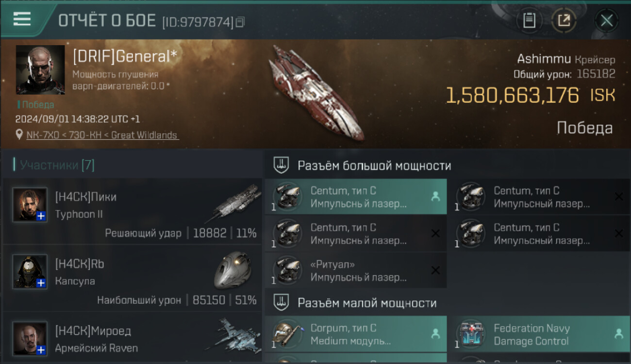The image size is (631, 364).
Task: Click Разъём большой мощности section icon
Action: tap(282, 165)
